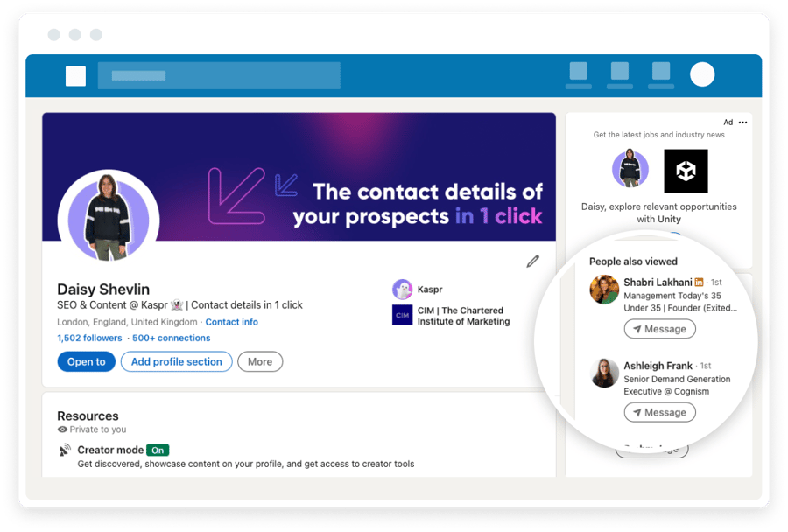Click Daisy Shevlin's large profile photo
Viewport: 788px width, 532px height.
(x=108, y=215)
